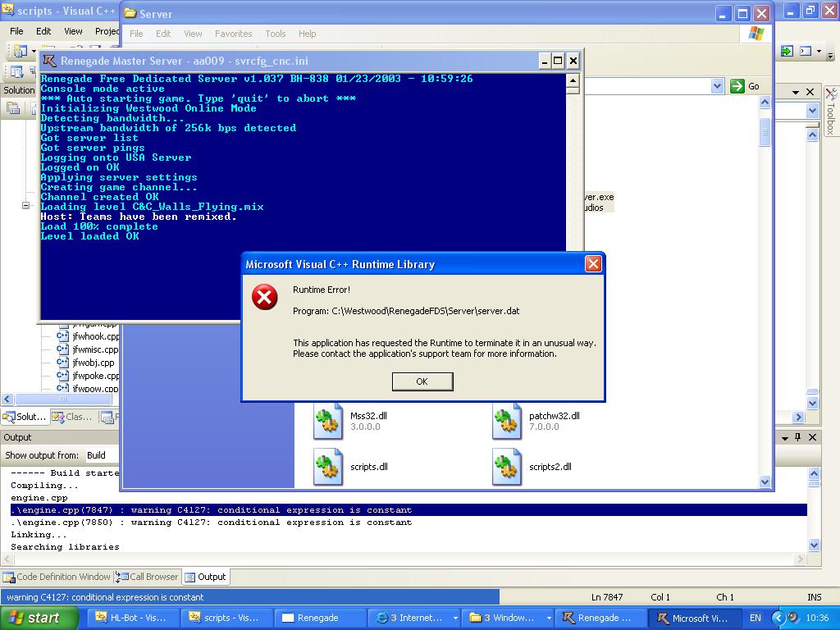Viewport: 840px width, 630px height.
Task: Expand the Explorer address bar dropdown
Action: click(717, 86)
